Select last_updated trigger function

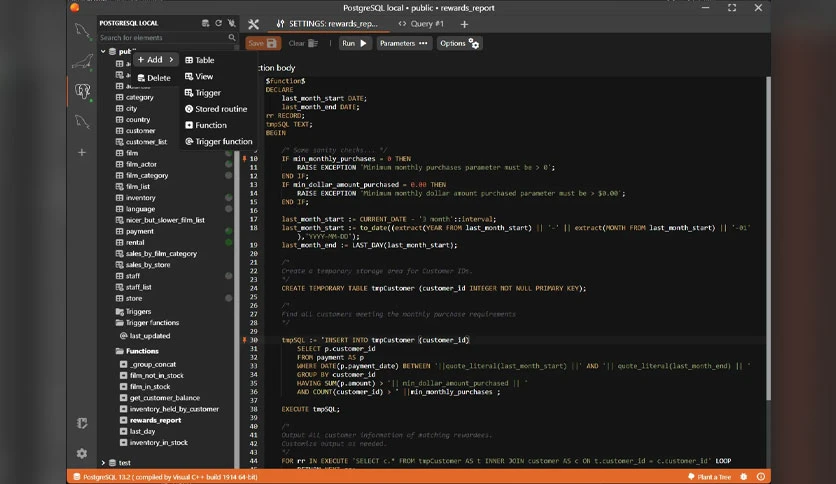tap(145, 336)
